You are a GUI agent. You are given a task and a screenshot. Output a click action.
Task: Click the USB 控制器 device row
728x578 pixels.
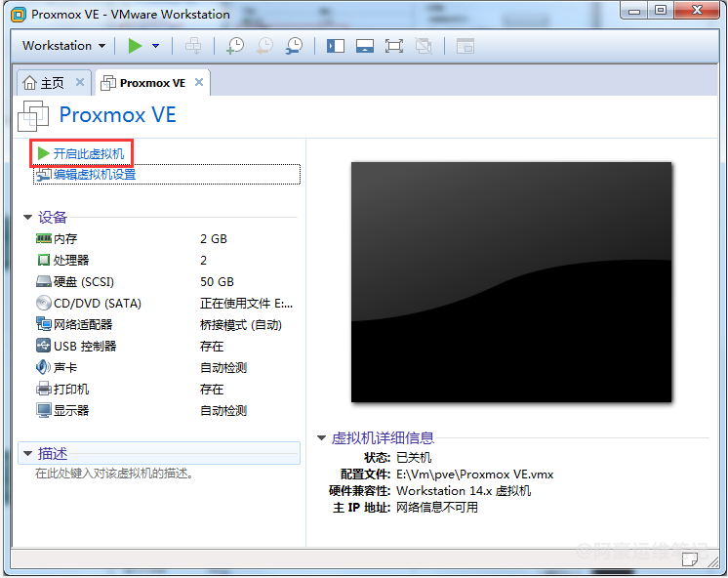tap(165, 347)
